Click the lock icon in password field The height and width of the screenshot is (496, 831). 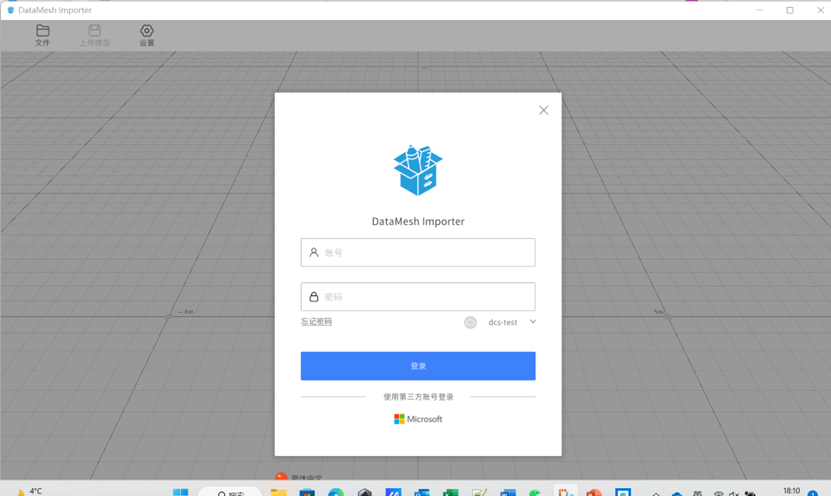[x=314, y=297]
